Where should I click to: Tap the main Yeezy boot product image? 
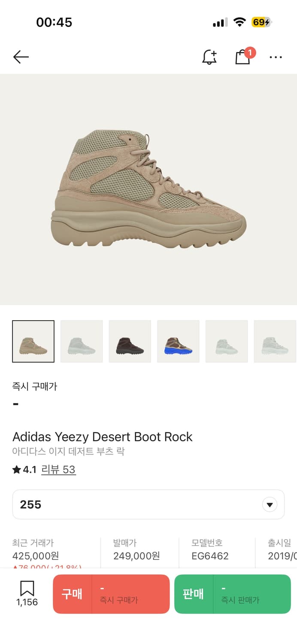click(148, 189)
